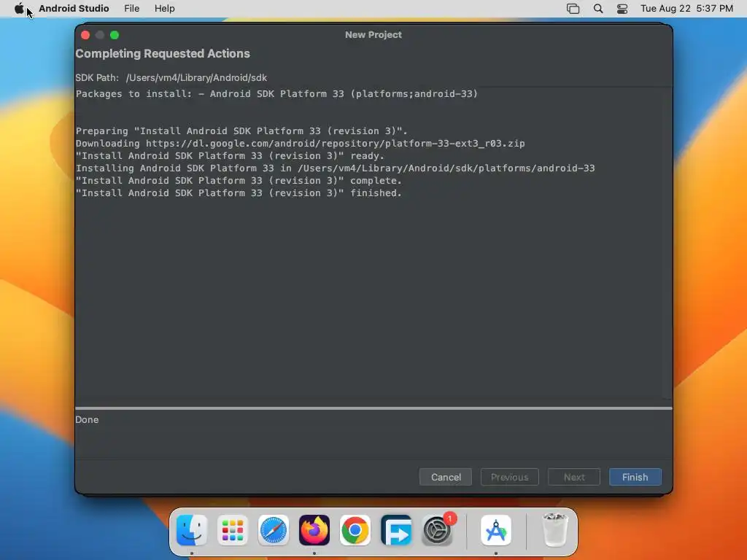
Task: Click the Cancel button
Action: pos(446,477)
